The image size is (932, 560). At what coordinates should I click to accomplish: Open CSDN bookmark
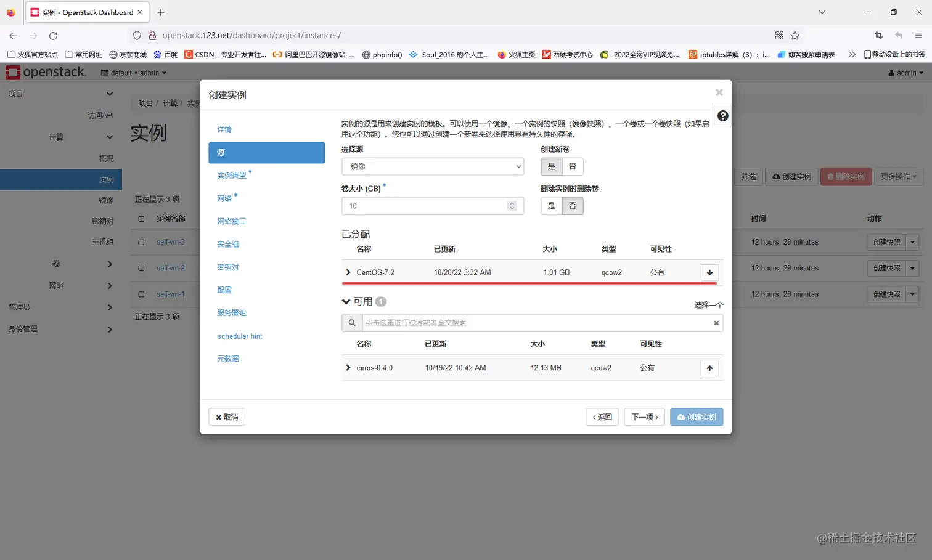click(x=225, y=54)
